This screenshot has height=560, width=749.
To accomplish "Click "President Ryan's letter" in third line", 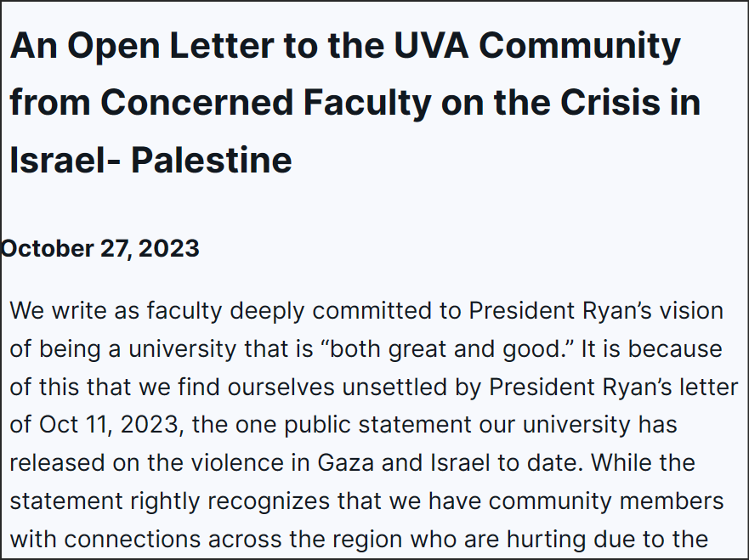I will [x=613, y=387].
